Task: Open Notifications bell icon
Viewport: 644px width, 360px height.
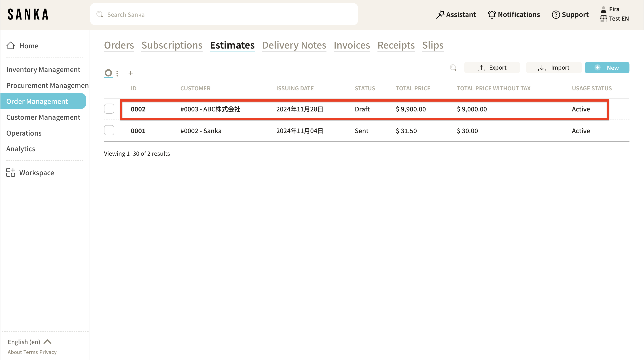Action: click(x=492, y=15)
